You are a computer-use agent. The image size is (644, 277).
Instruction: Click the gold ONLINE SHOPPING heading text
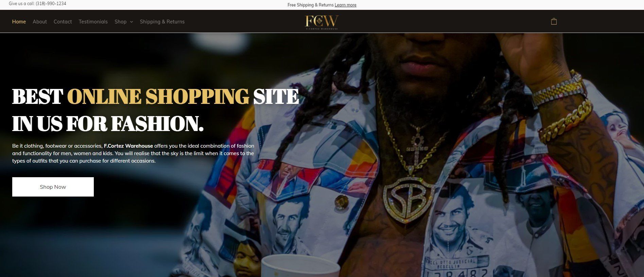coord(158,97)
